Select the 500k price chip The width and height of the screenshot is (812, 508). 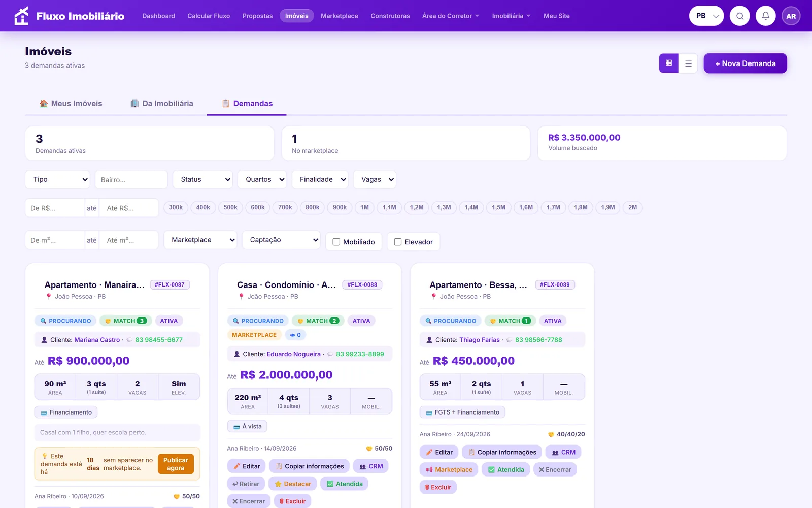click(x=230, y=207)
